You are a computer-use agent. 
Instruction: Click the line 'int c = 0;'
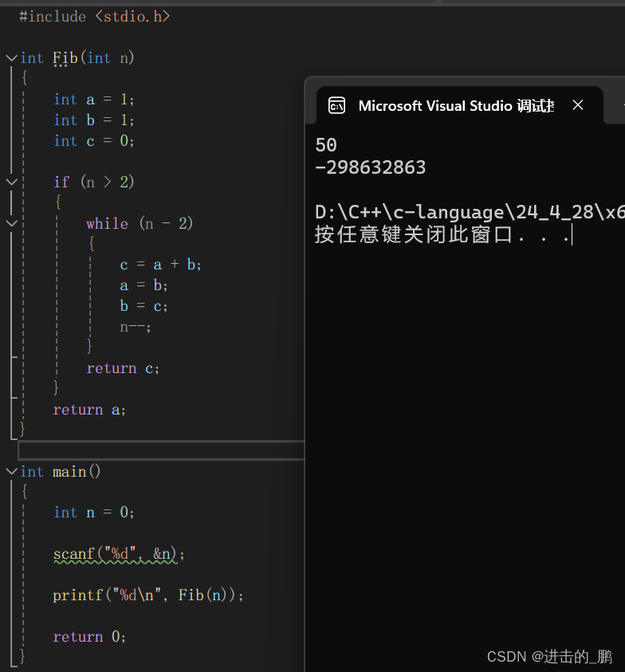tap(94, 140)
